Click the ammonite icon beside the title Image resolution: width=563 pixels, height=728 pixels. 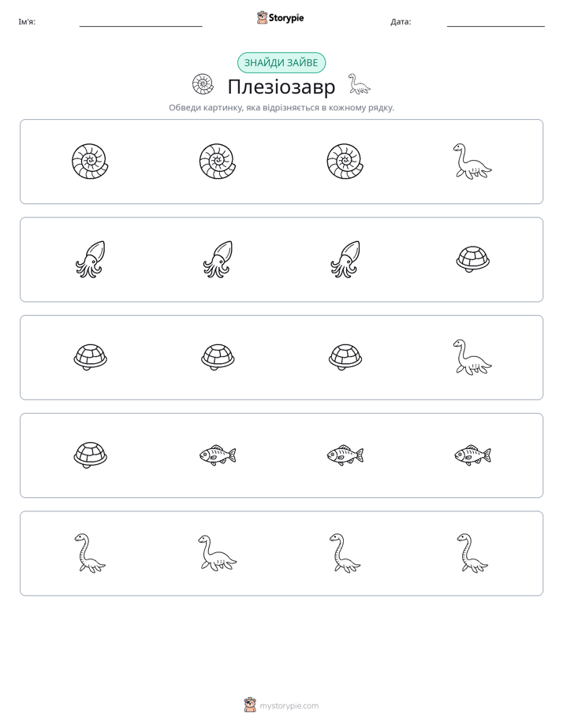[203, 84]
